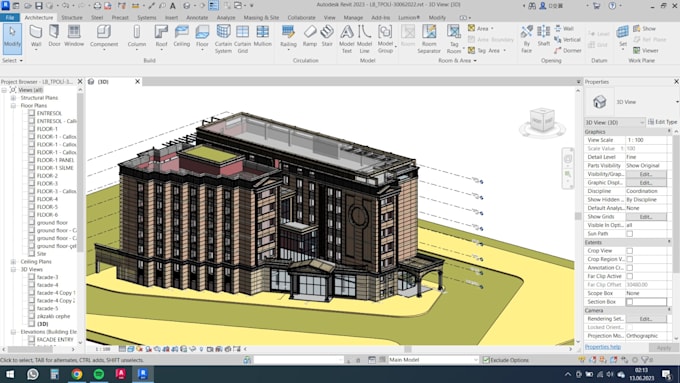This screenshot has height=383, width=680.
Task: Open the File menu
Action: pos(10,17)
